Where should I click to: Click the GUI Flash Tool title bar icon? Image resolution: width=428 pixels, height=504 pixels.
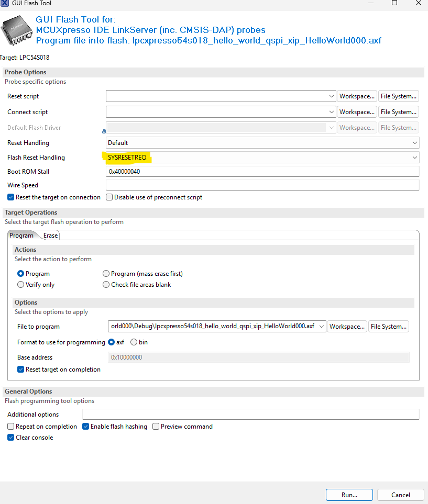(x=5, y=3)
